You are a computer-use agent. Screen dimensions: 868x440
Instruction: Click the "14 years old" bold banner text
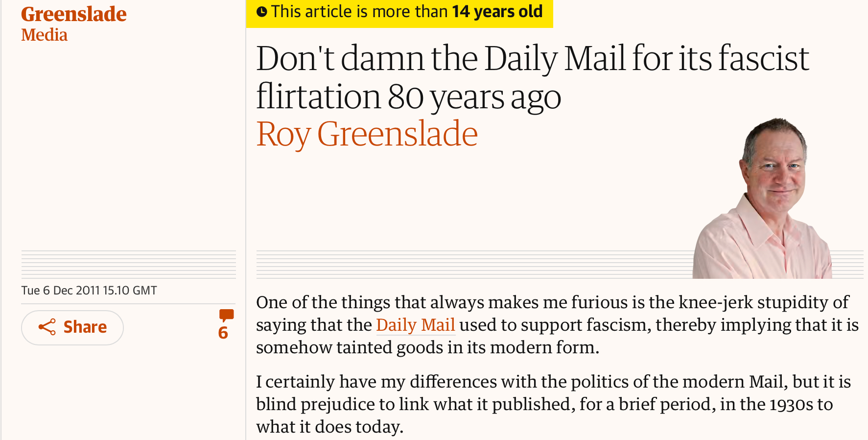[497, 12]
